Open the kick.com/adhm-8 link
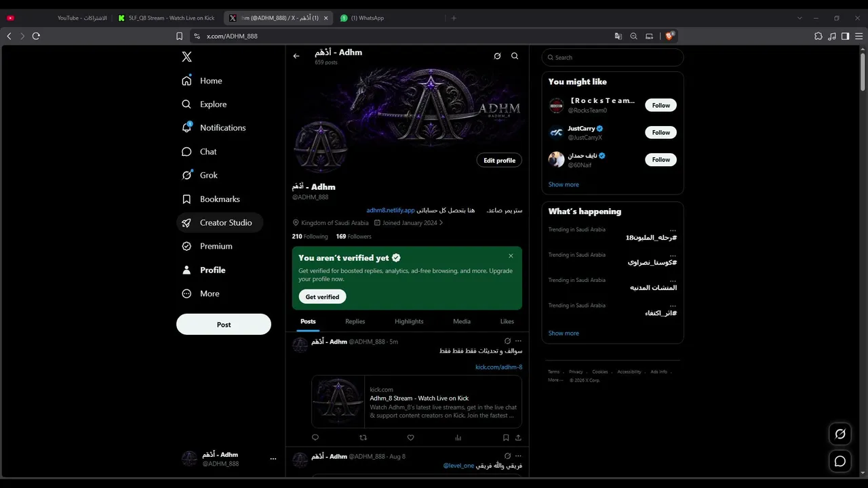868x488 pixels. click(x=498, y=367)
